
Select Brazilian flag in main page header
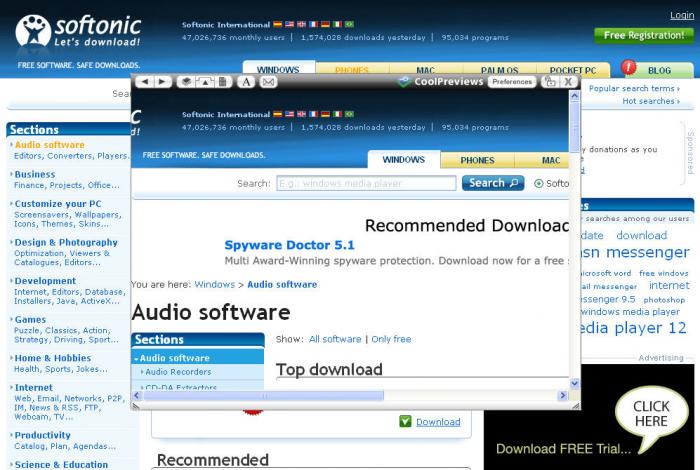[349, 24]
